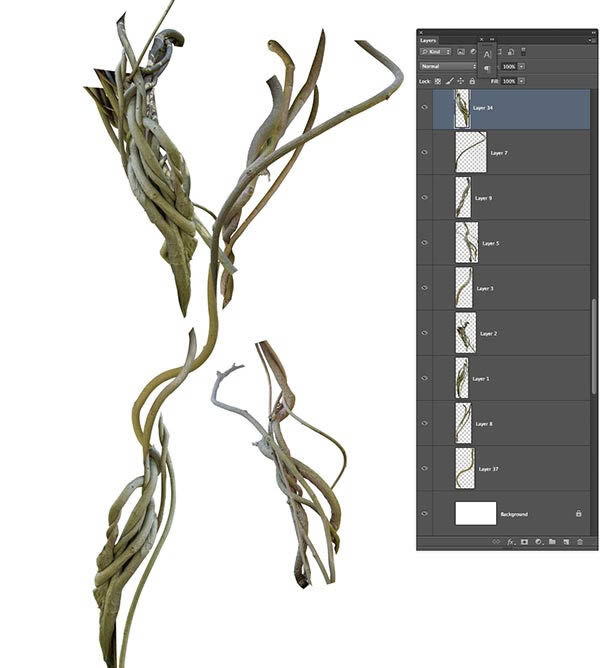Click the Fill 100% value field
Image resolution: width=600 pixels, height=668 pixels.
(x=509, y=81)
